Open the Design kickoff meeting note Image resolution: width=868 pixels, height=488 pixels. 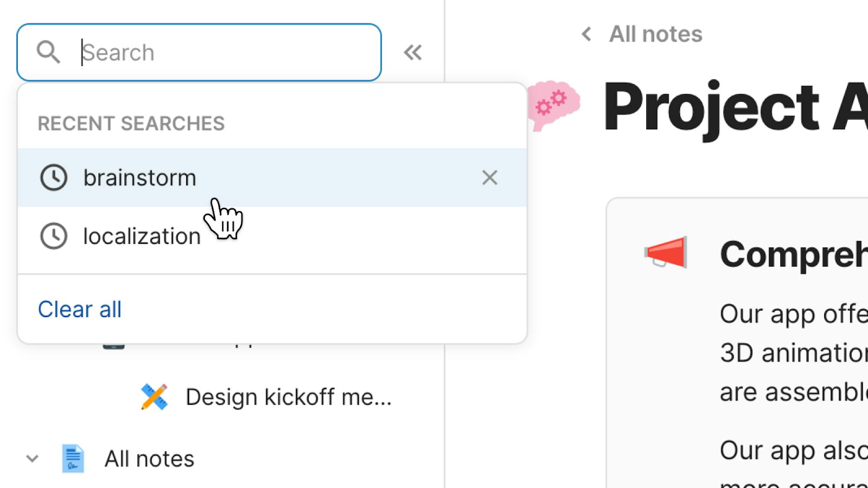point(288,397)
